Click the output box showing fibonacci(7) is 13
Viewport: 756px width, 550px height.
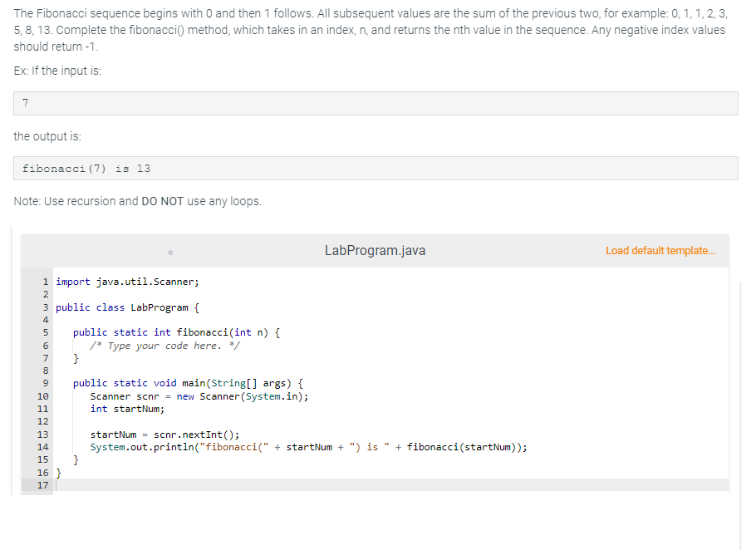click(374, 168)
